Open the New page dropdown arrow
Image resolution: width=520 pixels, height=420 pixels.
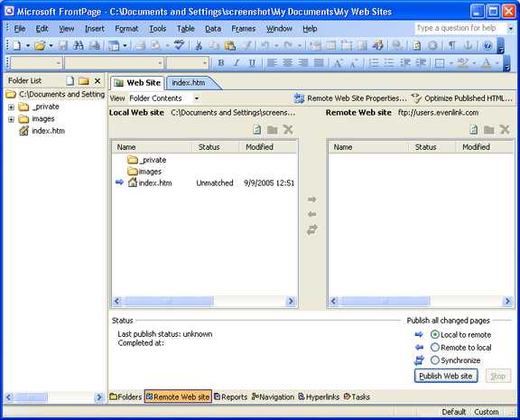(28, 45)
